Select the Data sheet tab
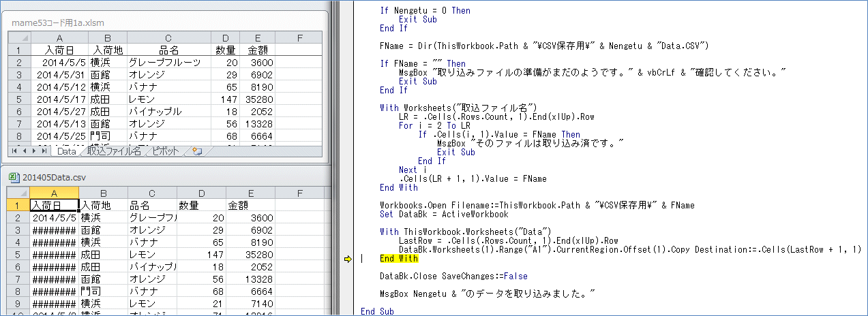 pos(66,151)
